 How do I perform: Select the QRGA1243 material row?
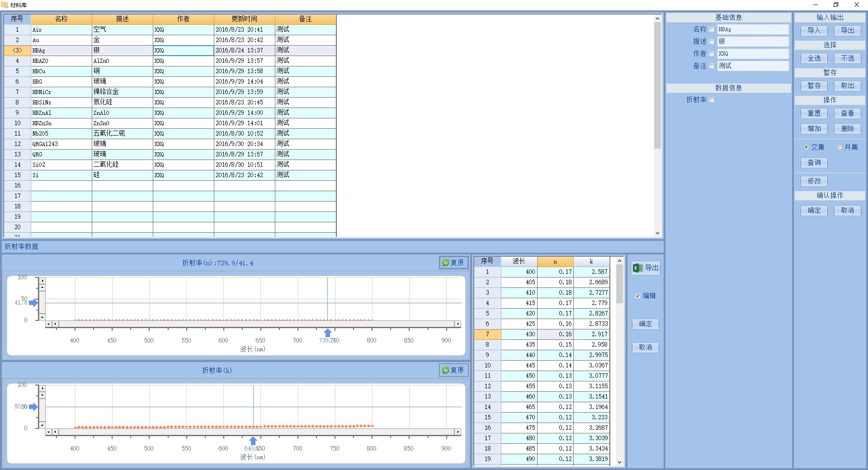170,144
